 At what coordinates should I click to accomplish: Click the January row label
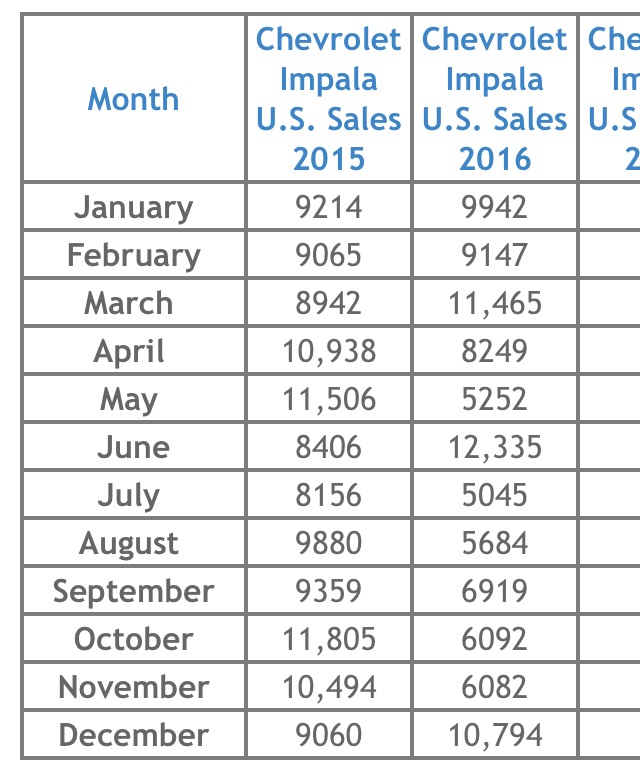134,206
